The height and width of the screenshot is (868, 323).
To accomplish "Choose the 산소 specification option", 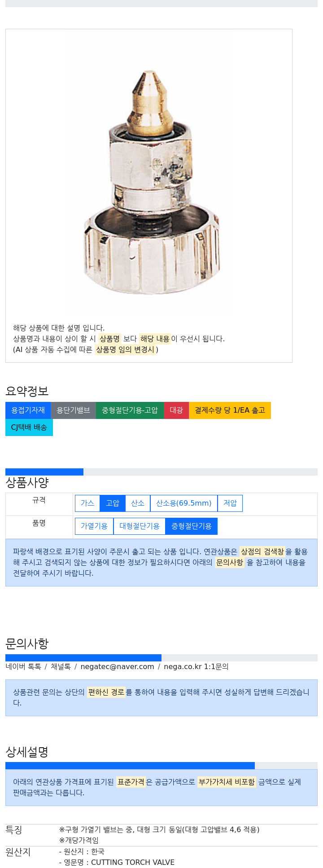I will point(138,503).
